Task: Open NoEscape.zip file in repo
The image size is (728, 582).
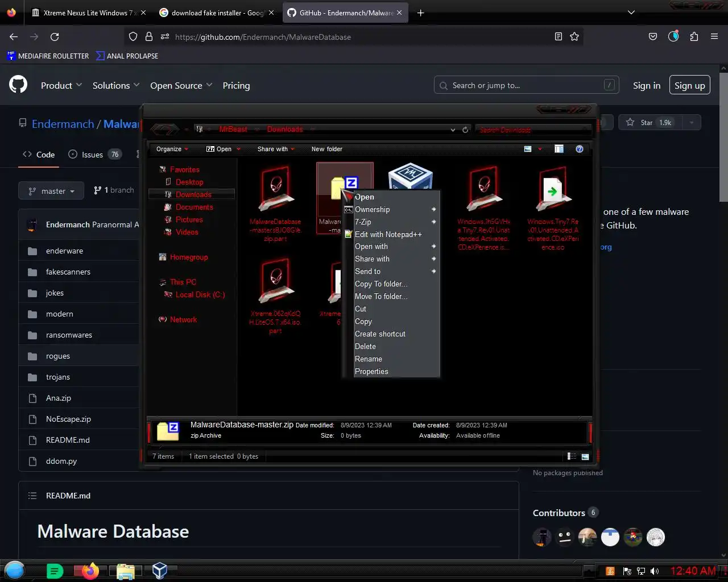Action: point(68,419)
